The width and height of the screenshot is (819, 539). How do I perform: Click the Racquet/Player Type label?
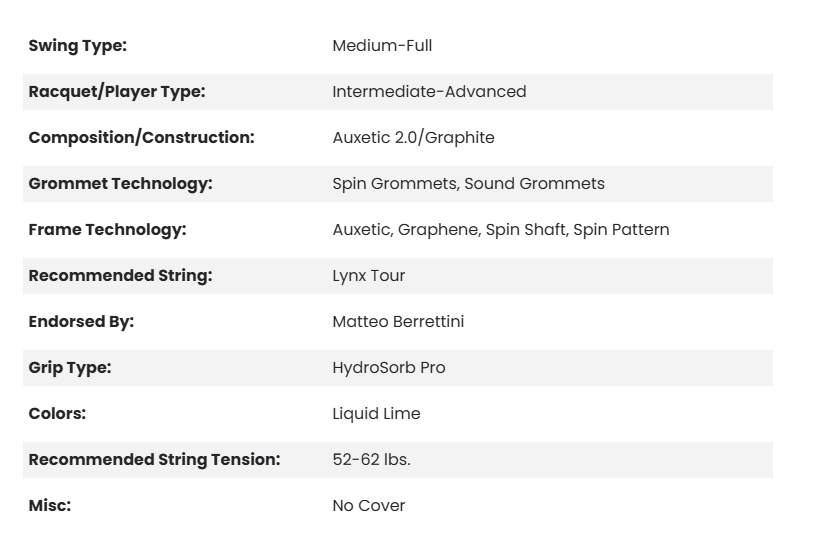117,92
